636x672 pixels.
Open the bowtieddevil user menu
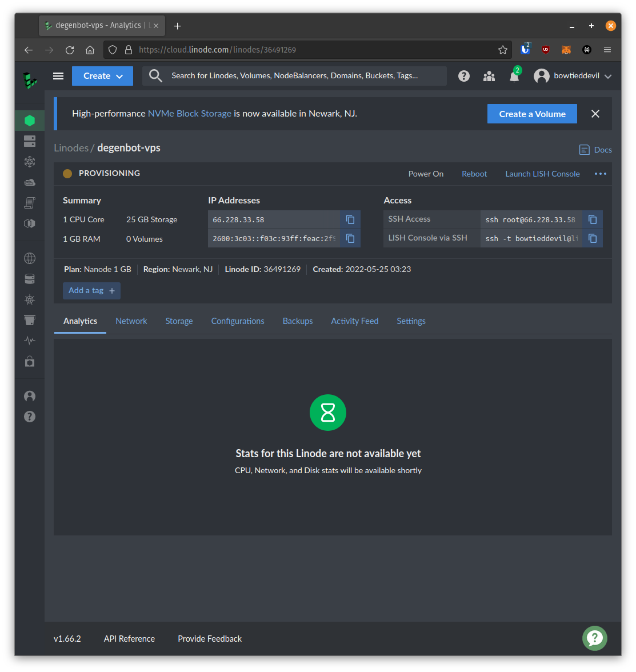(x=573, y=76)
